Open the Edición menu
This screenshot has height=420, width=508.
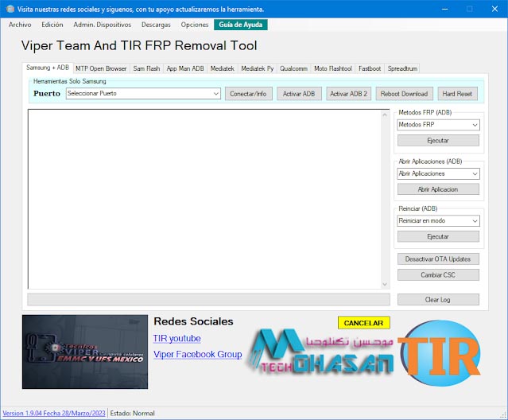click(52, 25)
